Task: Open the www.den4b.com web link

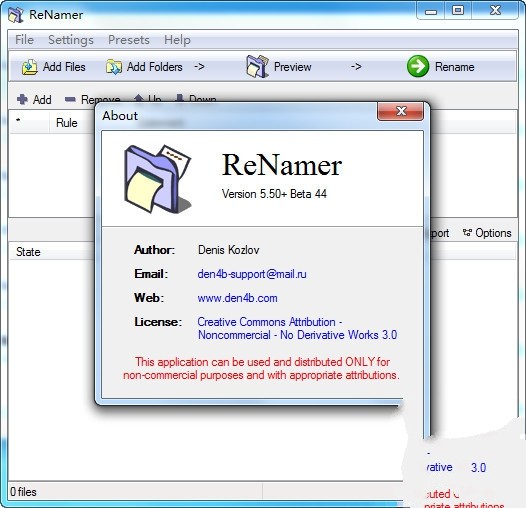Action: pos(238,298)
